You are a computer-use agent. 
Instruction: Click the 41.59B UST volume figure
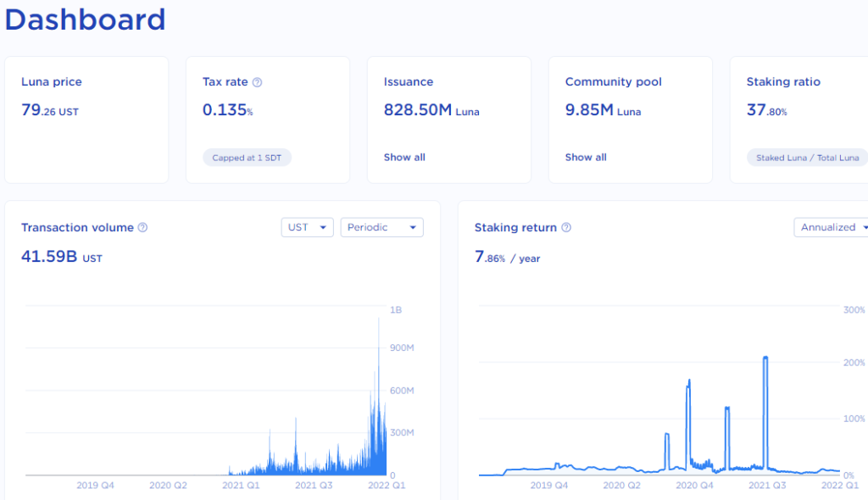[61, 257]
